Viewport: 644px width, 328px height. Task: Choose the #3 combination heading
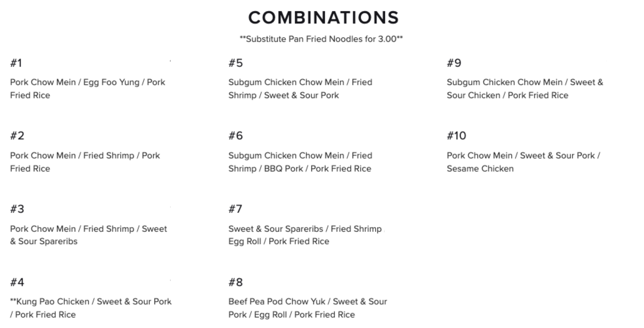pyautogui.click(x=17, y=209)
